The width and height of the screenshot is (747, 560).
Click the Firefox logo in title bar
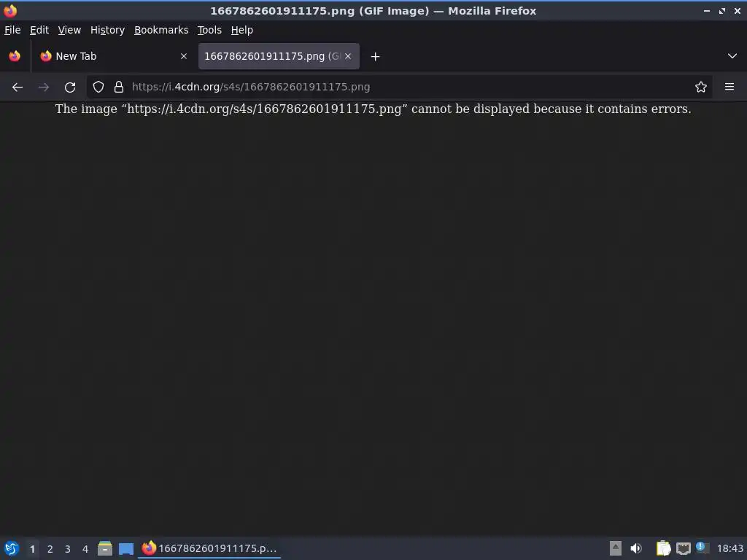pyautogui.click(x=10, y=10)
